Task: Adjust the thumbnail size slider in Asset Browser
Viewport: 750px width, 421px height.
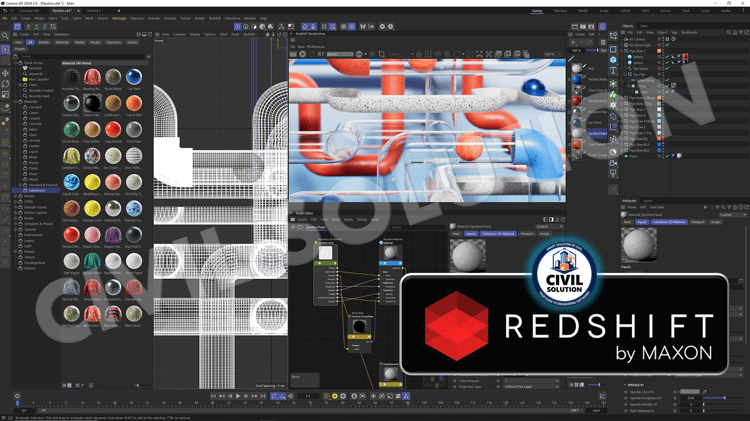Action: tap(138, 385)
